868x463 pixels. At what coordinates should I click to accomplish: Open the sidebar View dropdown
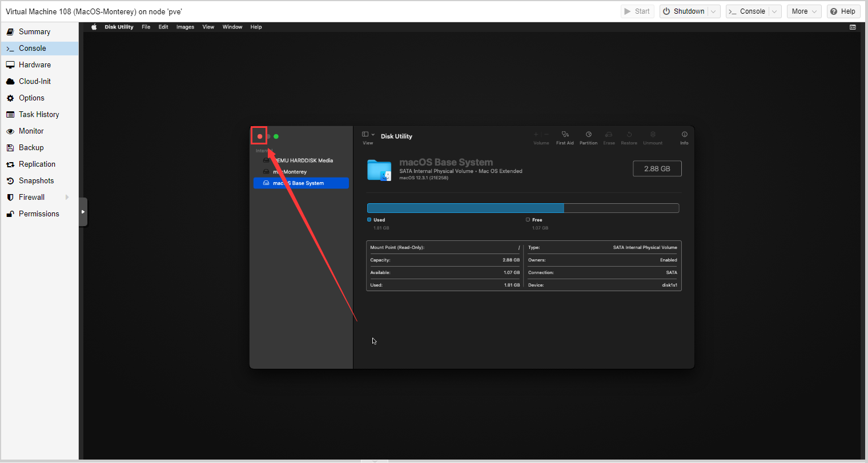click(368, 135)
